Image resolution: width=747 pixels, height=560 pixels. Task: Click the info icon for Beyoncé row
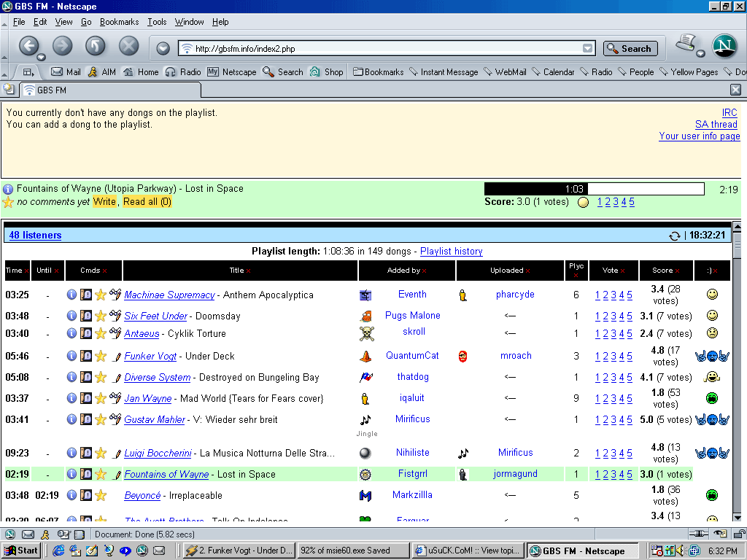coord(71,495)
